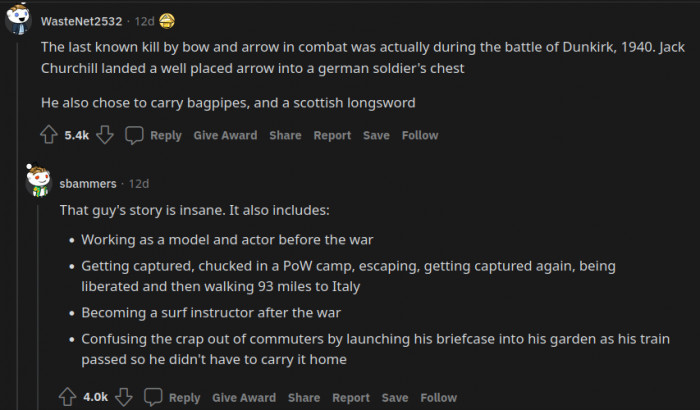Screen dimensions: 700x410
Task: Follow sbammers' comment thread
Action: click(x=439, y=397)
